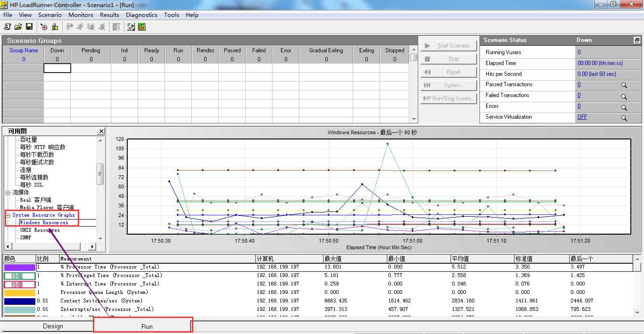Click the Reset button

[448, 72]
